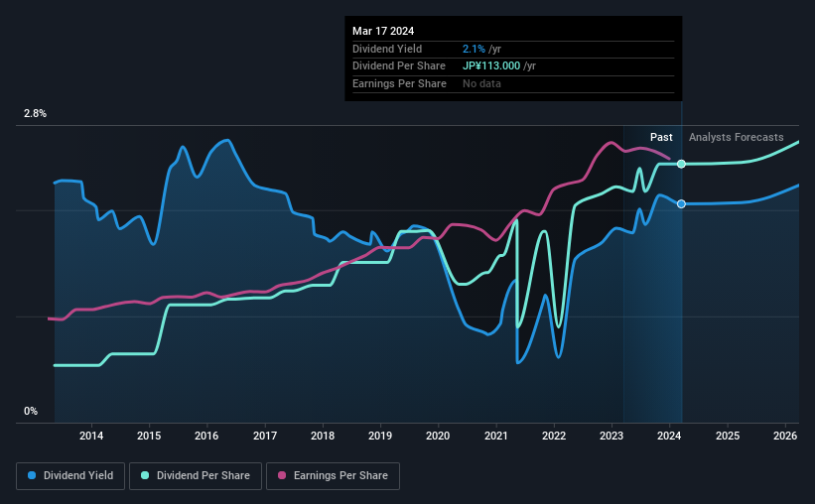Click the teal Dividend Per Share legend dot
The image size is (815, 504).
pyautogui.click(x=145, y=475)
